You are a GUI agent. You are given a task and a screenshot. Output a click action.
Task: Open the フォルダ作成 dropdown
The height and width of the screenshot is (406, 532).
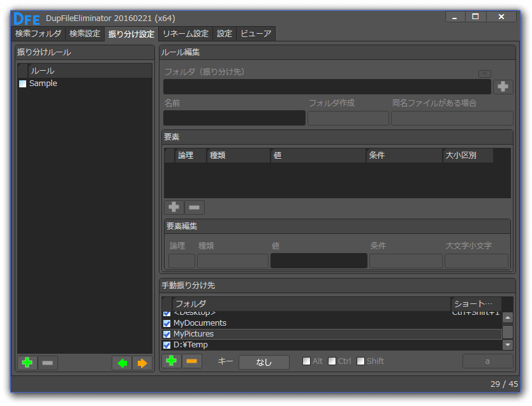pos(348,119)
